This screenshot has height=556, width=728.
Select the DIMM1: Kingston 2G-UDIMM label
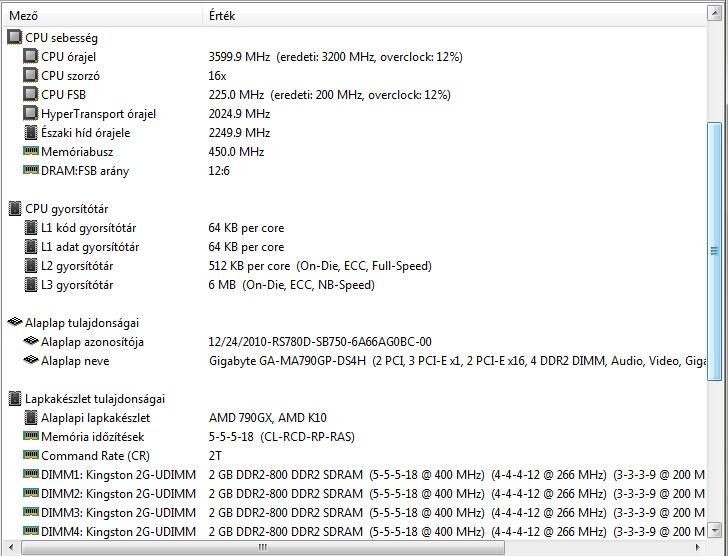click(118, 475)
